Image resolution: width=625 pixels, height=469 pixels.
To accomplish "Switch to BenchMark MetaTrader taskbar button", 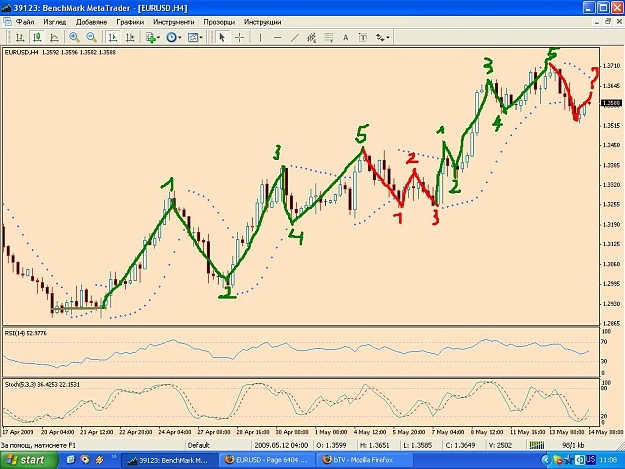I will click(x=169, y=460).
